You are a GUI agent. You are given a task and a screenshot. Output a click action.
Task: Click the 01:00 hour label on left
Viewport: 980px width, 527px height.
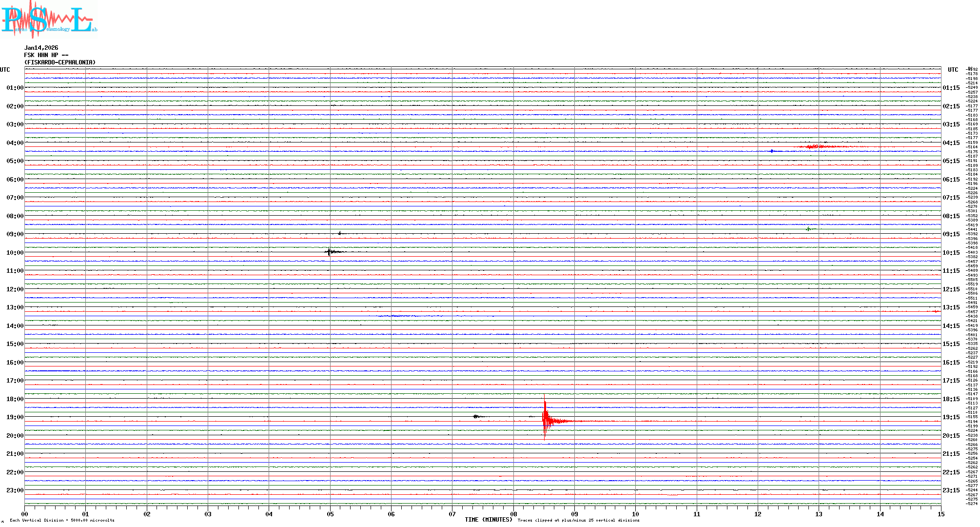15,88
